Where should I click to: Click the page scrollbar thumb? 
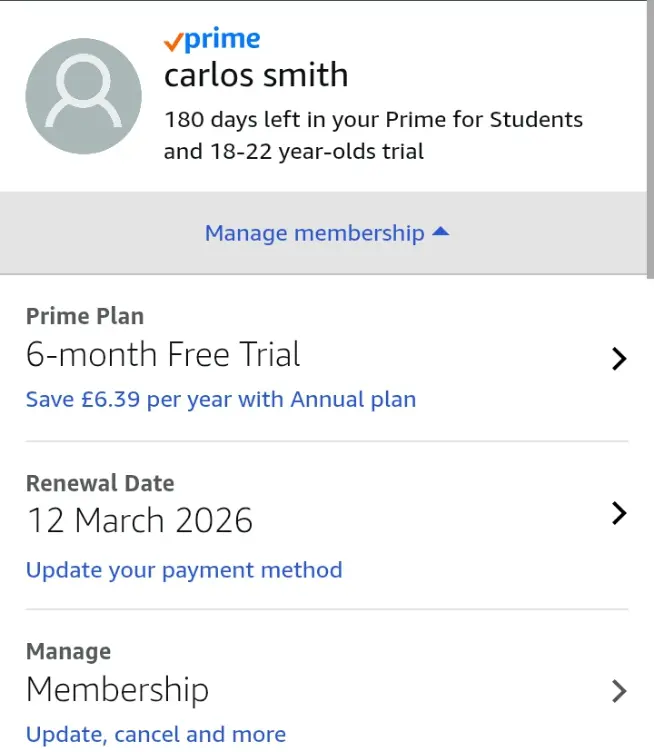click(650, 139)
